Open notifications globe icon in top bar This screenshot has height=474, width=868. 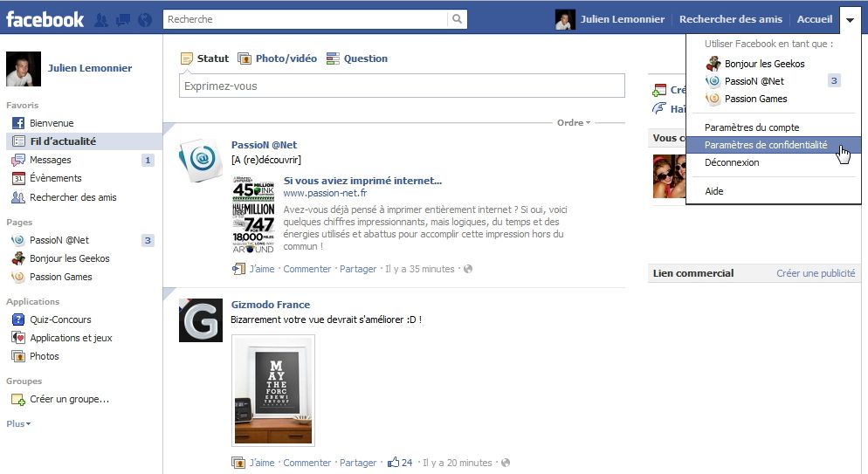[x=145, y=20]
